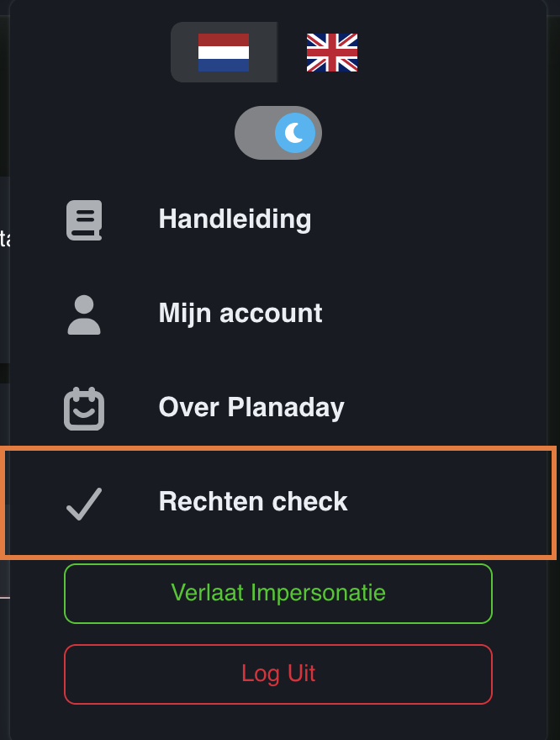Click the person icon for Mijn account

pos(84,314)
